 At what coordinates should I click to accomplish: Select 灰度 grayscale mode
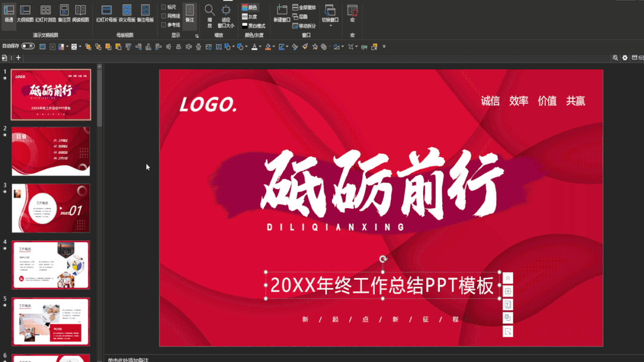249,17
